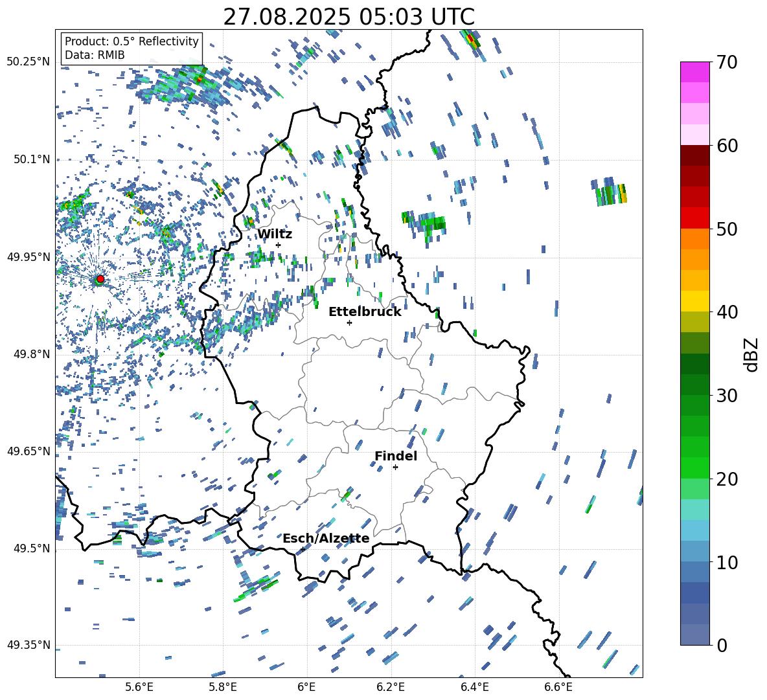767x700 pixels.
Task: Click the Findel station cross marker
Action: click(x=395, y=468)
